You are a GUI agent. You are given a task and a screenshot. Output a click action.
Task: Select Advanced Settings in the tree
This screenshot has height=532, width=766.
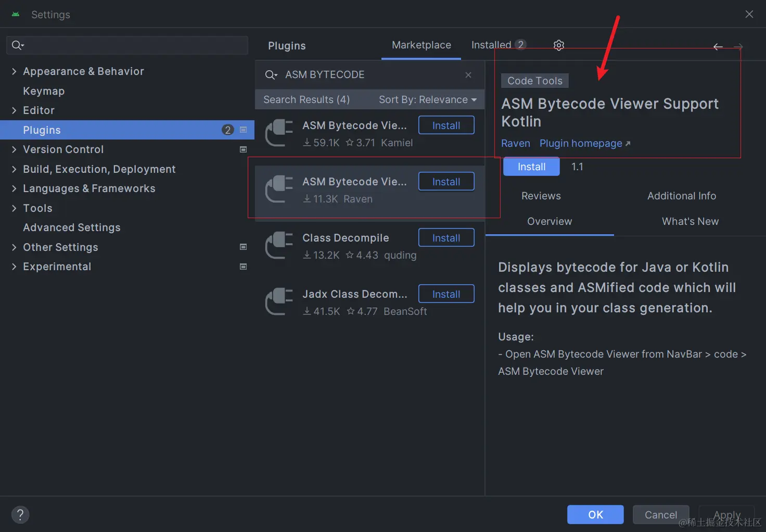click(x=72, y=227)
